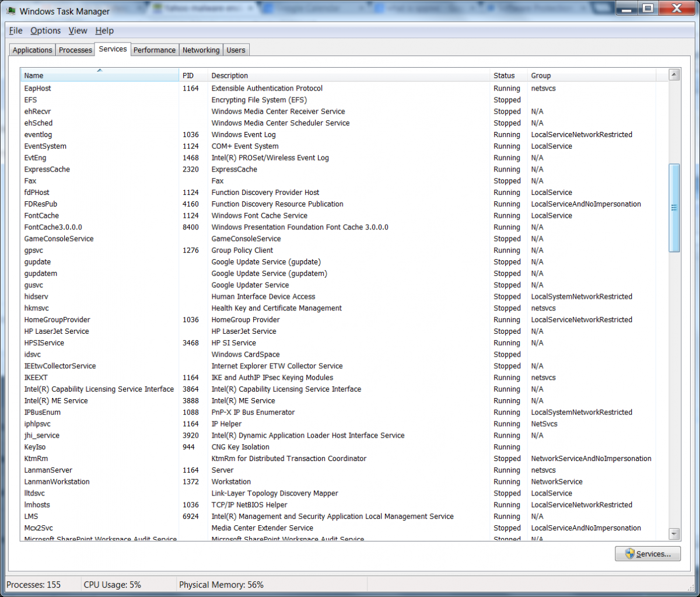The height and width of the screenshot is (597, 700).
Task: Open the Options menu
Action: pos(45,31)
